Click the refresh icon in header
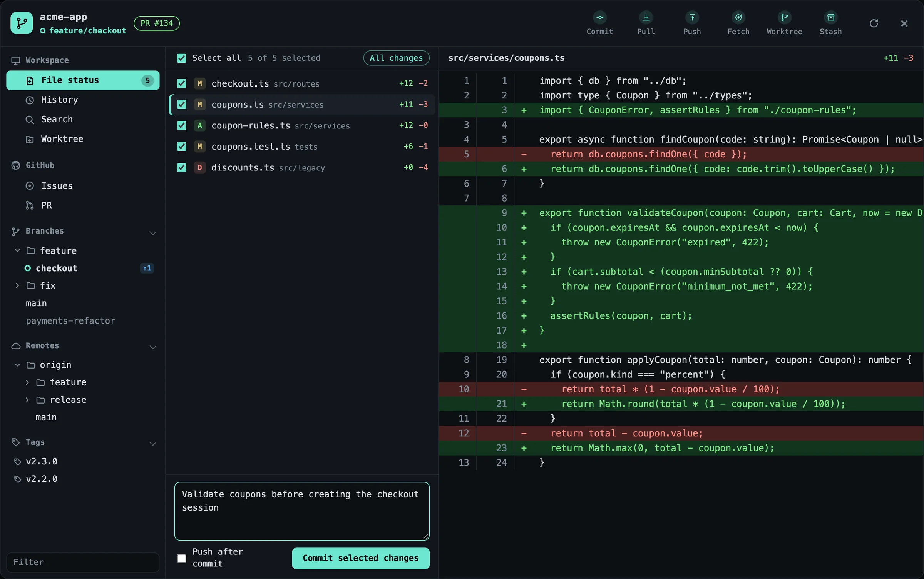Image resolution: width=924 pixels, height=579 pixels. tap(874, 23)
